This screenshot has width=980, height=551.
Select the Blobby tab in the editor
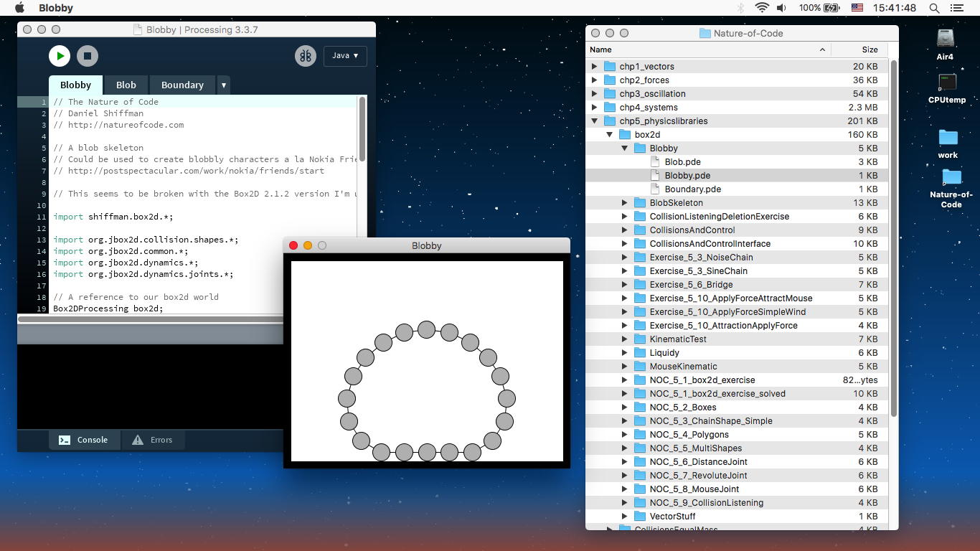click(75, 85)
